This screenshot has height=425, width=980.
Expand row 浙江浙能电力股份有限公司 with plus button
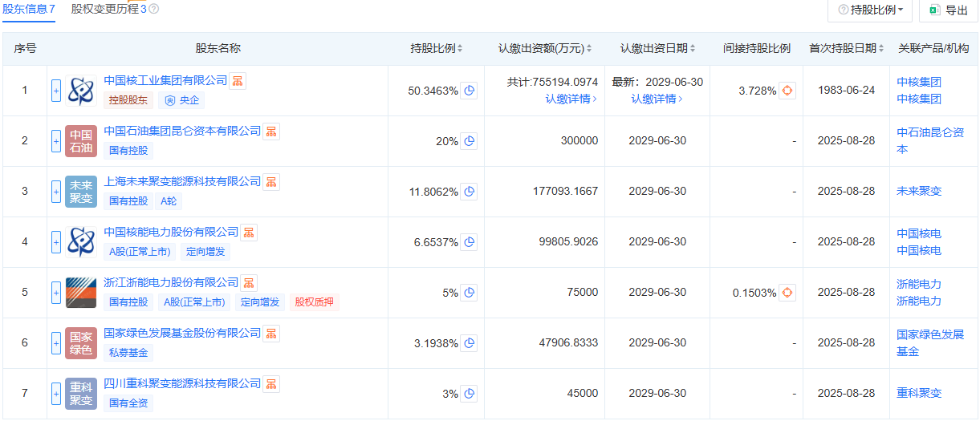pos(56,293)
